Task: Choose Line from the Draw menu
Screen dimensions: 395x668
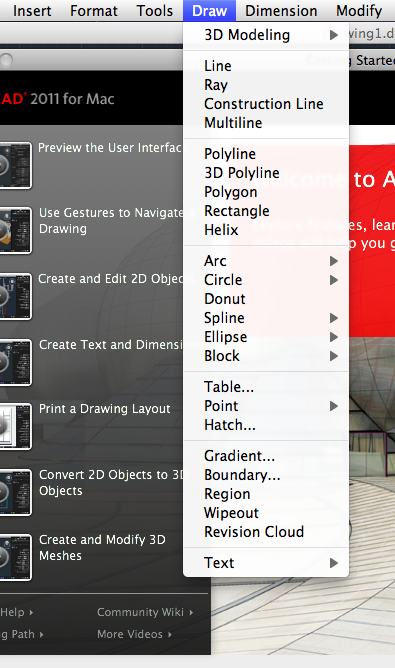Action: pyautogui.click(x=266, y=66)
